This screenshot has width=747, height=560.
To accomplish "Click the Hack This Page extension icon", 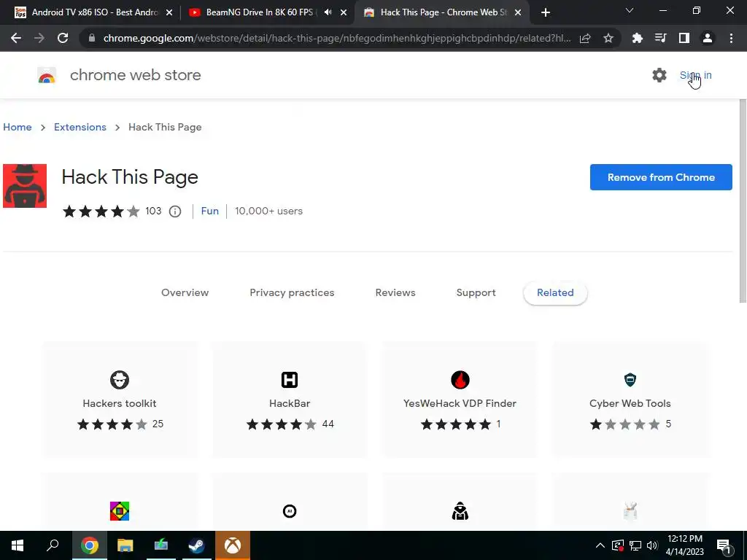I will click(25, 186).
